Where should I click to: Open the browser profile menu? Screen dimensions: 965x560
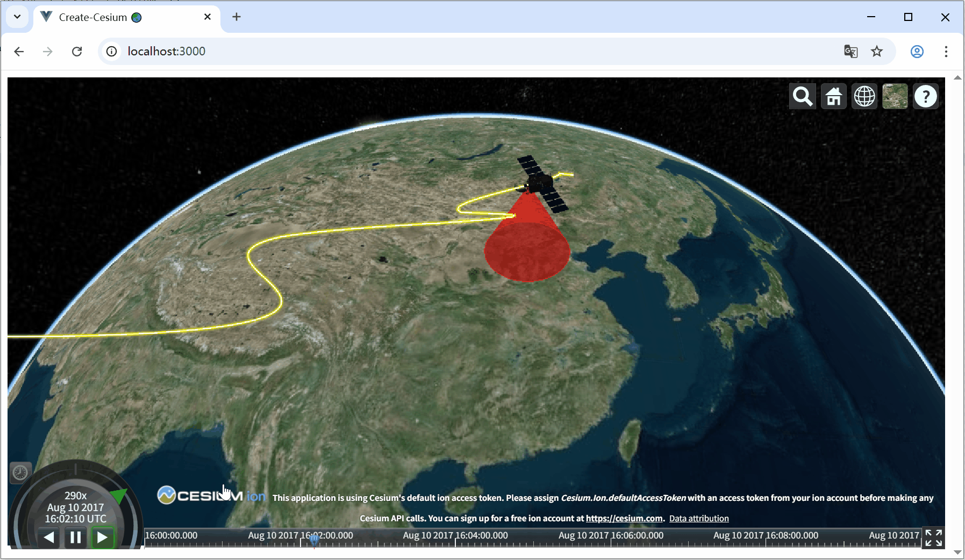pyautogui.click(x=917, y=52)
